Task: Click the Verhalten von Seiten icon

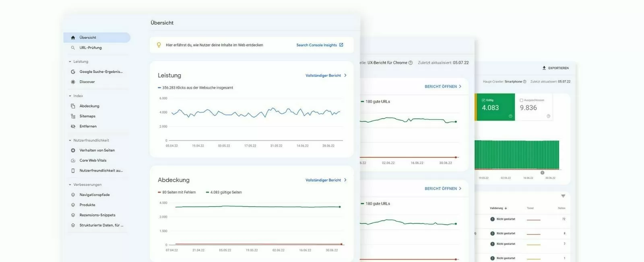Action: 73,150
